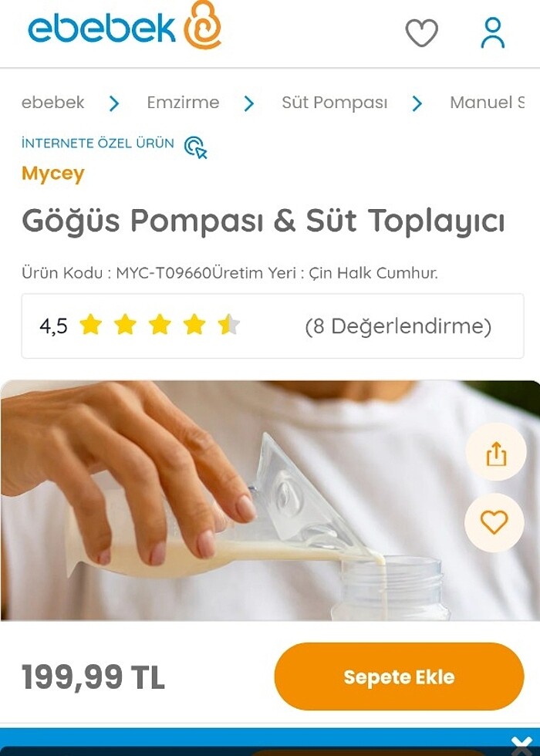Open the Mycey brand page
This screenshot has width=540, height=756.
click(53, 174)
